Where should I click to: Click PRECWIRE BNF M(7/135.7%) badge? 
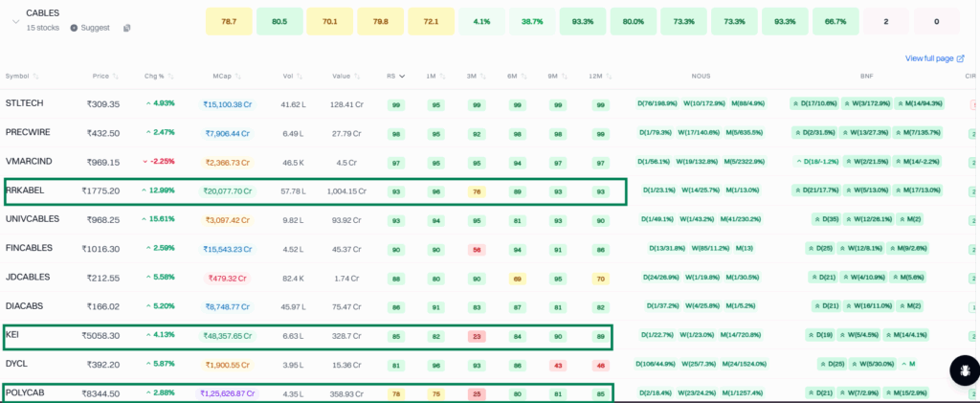click(918, 132)
